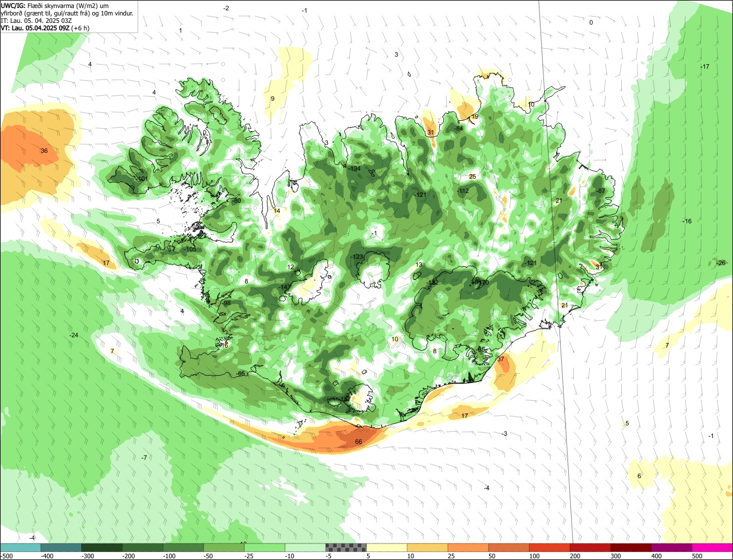Click the map value -134
The width and height of the screenshot is (733, 560).
coord(354,168)
